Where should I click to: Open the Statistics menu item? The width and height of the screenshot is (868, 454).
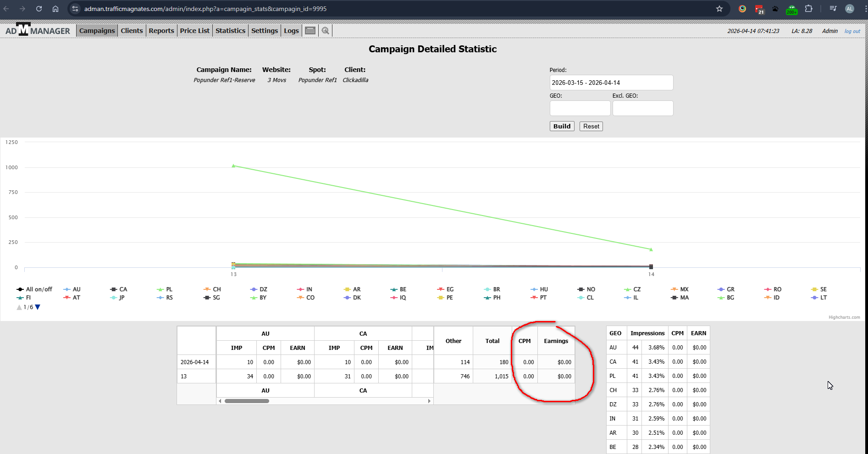pos(230,31)
